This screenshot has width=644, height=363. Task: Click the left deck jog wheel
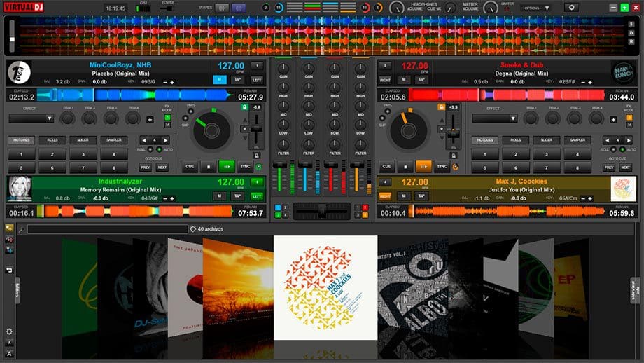coord(211,131)
